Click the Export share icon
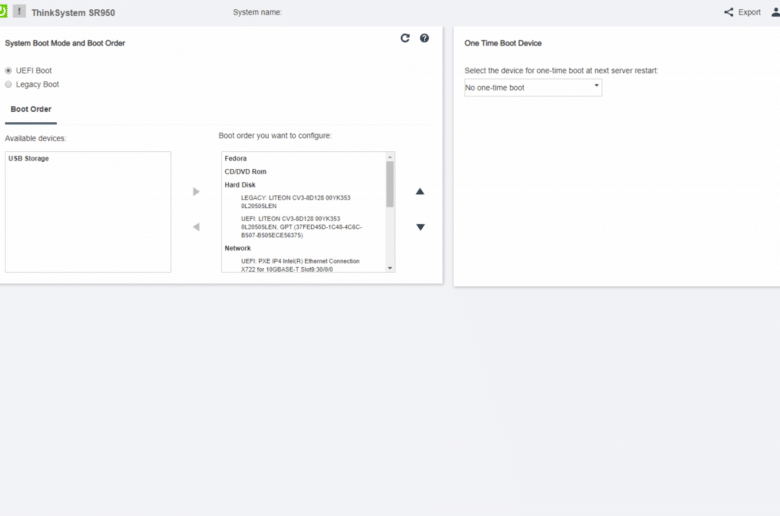The image size is (780, 516). tap(729, 12)
